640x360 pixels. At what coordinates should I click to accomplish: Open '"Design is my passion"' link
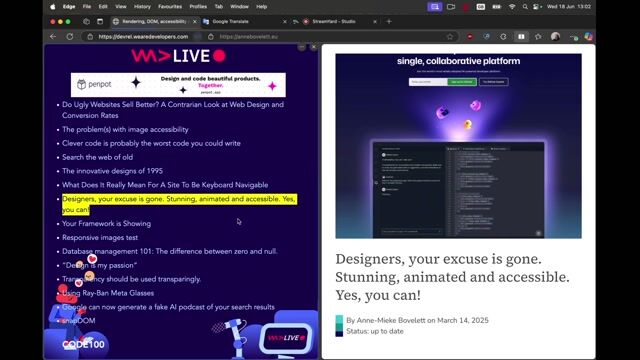(x=100, y=265)
